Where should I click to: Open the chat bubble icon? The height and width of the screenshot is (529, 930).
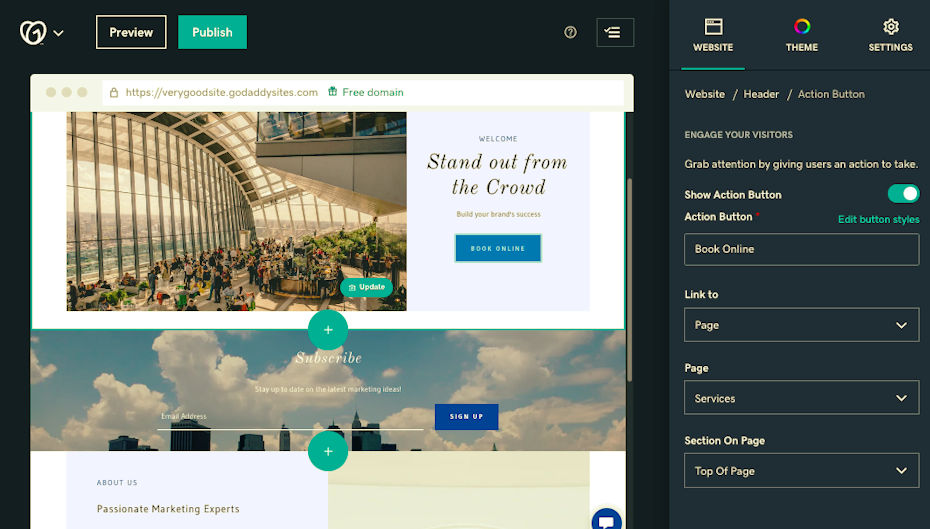606,521
